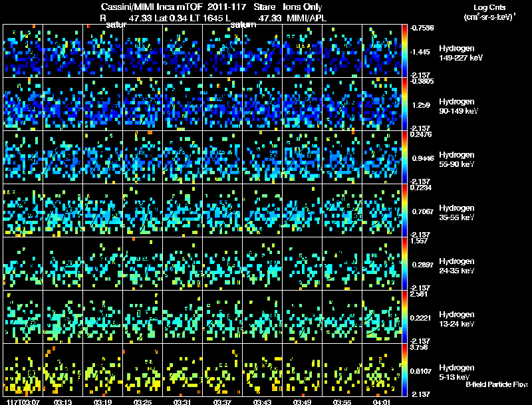The height and width of the screenshot is (405, 532).
Task: Select the 24-35 keV panel at 03:37
Action: tap(223, 264)
